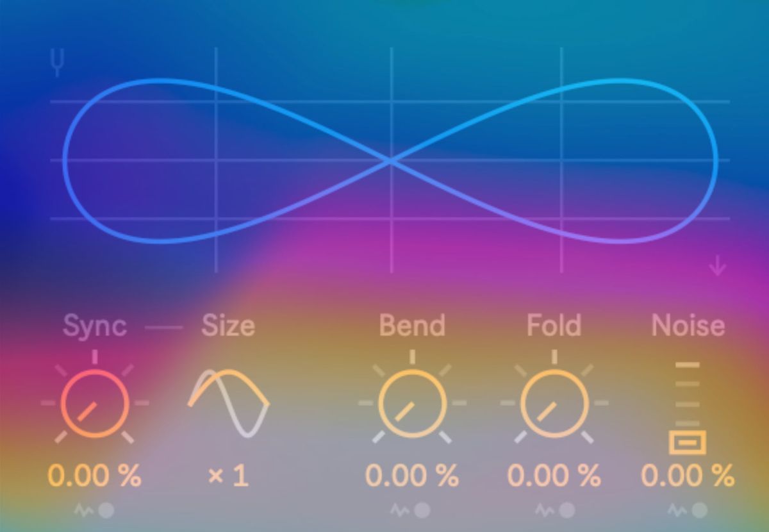The width and height of the screenshot is (769, 532).
Task: Select the Sync percentage value field
Action: tap(95, 476)
